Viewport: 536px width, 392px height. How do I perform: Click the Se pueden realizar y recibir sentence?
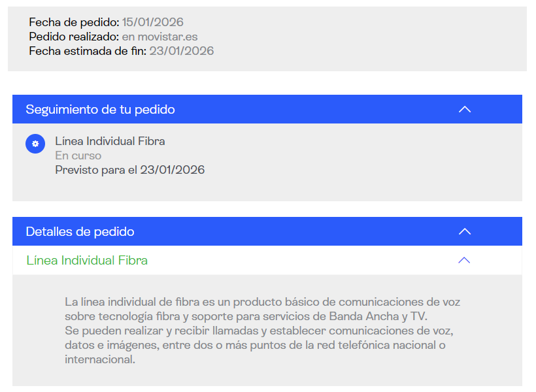258,331
